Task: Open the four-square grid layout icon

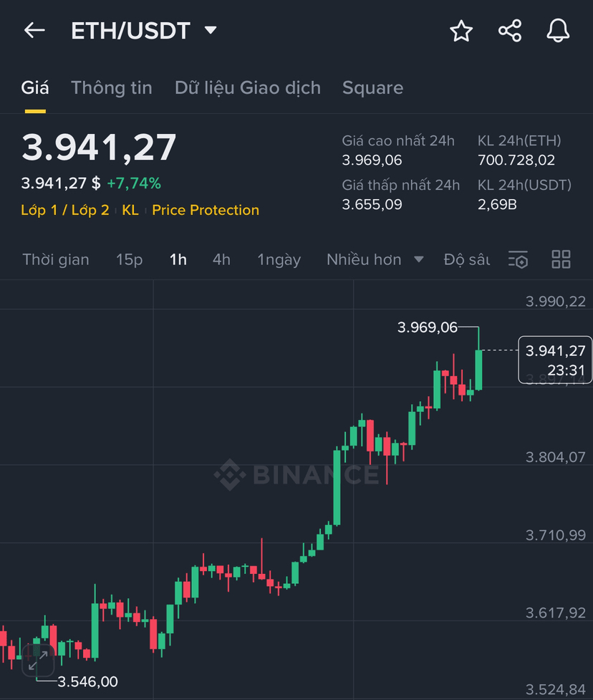Action: coord(561,259)
